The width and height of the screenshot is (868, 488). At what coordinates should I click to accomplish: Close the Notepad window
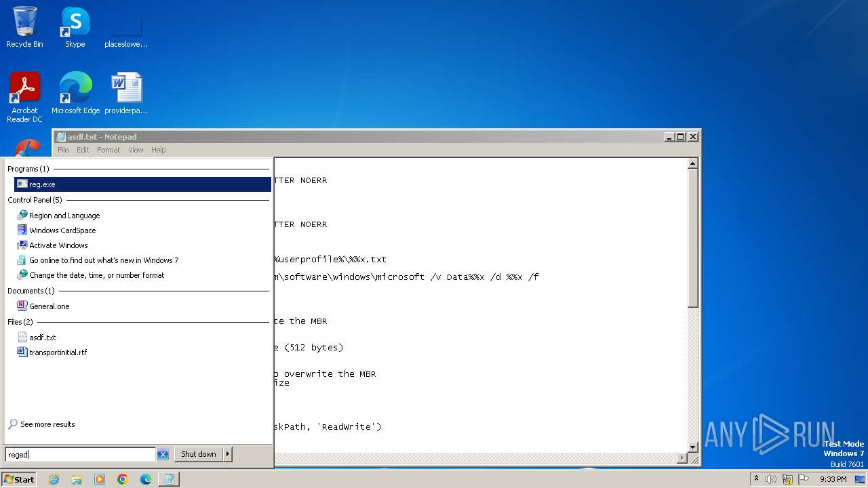[x=692, y=136]
